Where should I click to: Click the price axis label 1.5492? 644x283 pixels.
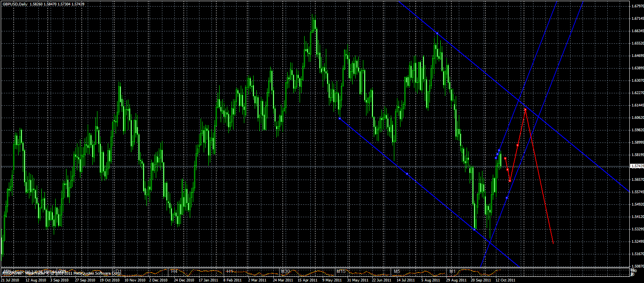tap(638, 204)
